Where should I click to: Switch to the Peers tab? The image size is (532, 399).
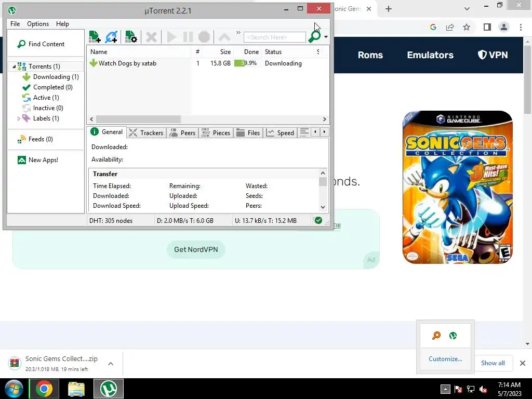point(183,132)
